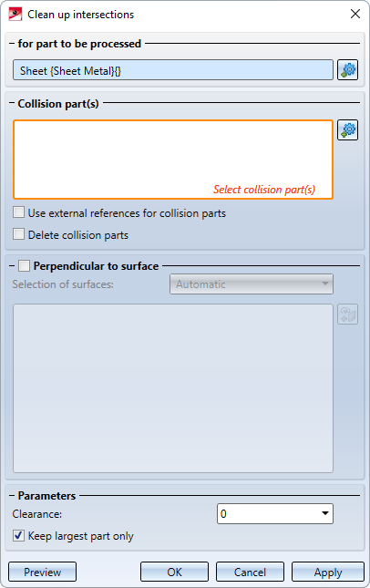Open the Selection of surfaces Automatic dropdown
This screenshot has height=588, width=370.
[252, 284]
